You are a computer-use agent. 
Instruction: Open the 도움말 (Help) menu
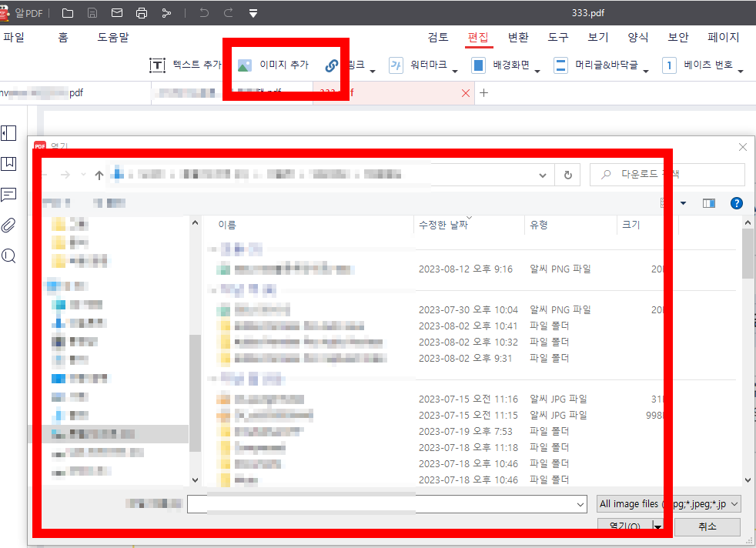pyautogui.click(x=113, y=36)
